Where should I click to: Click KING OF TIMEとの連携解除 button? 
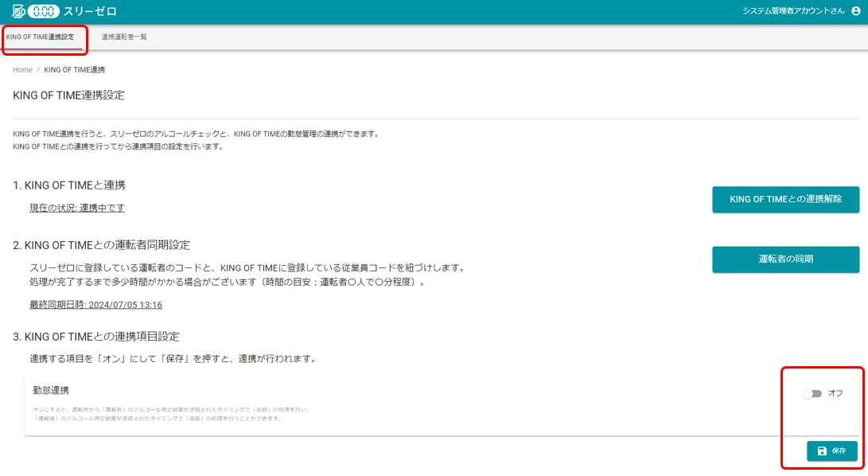(785, 200)
